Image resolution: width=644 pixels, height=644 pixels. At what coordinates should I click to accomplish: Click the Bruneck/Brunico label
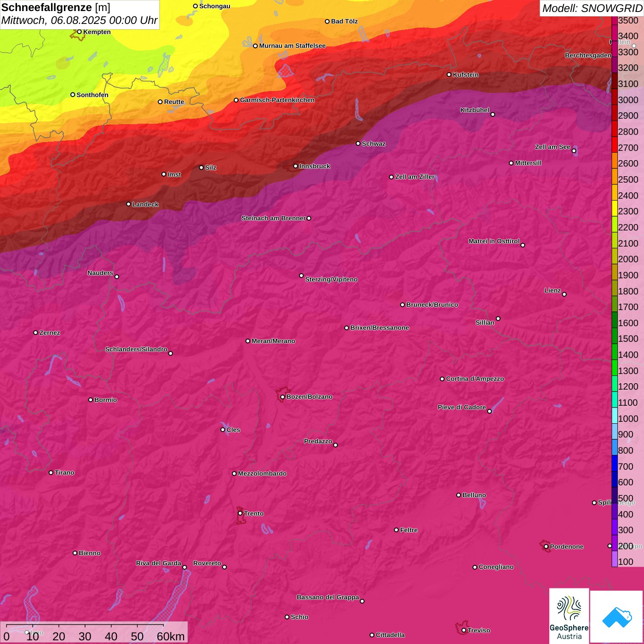tap(432, 305)
